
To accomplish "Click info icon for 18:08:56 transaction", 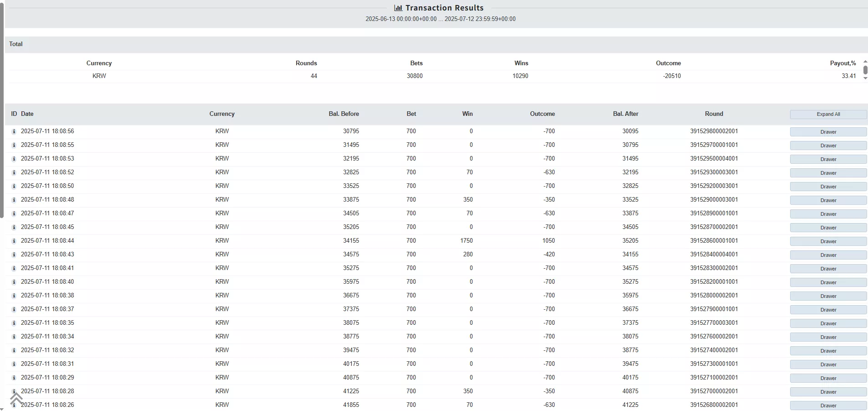I will [14, 131].
